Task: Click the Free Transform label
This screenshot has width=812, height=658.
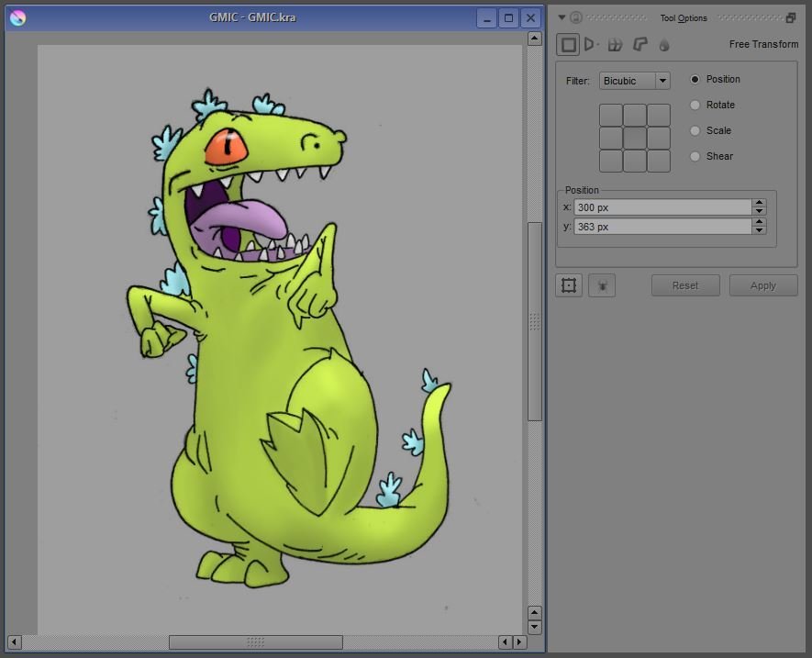Action: point(763,45)
